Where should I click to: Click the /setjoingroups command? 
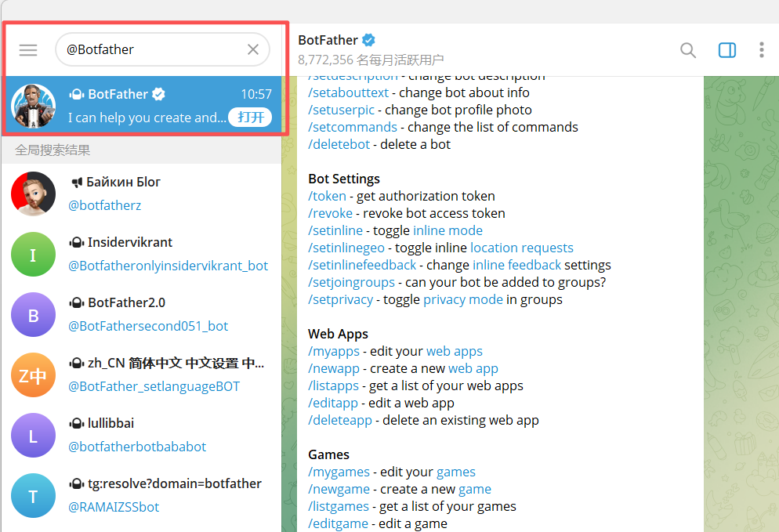(351, 282)
